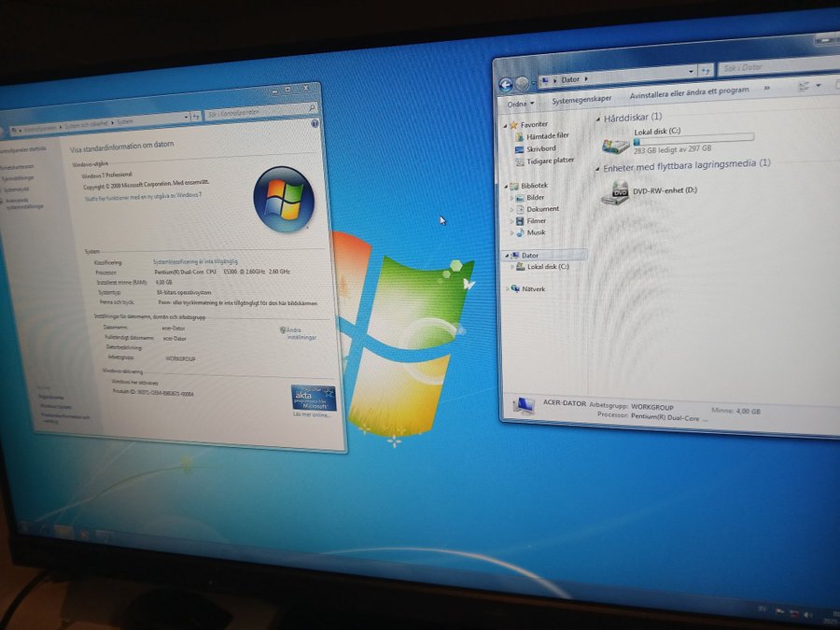Click Avinstallera eller ändra ett program

(x=689, y=91)
